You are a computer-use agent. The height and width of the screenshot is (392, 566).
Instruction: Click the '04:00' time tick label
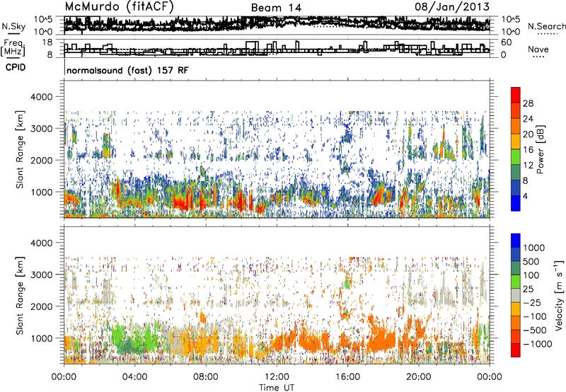(x=134, y=377)
